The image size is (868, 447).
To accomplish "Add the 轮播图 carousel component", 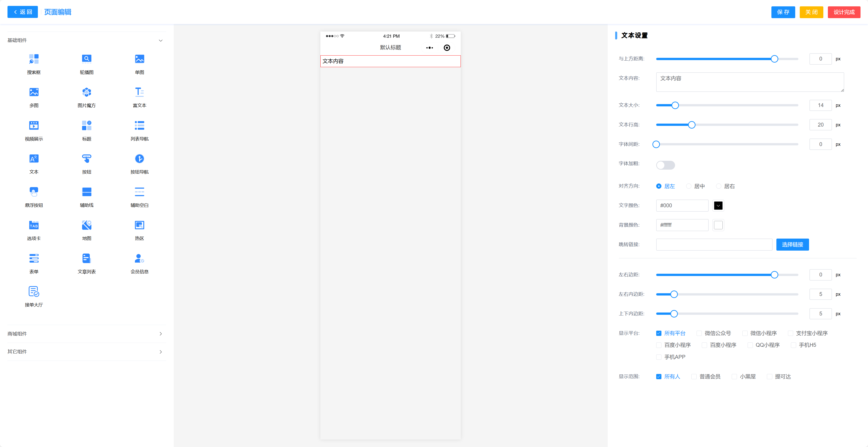I will tap(87, 59).
